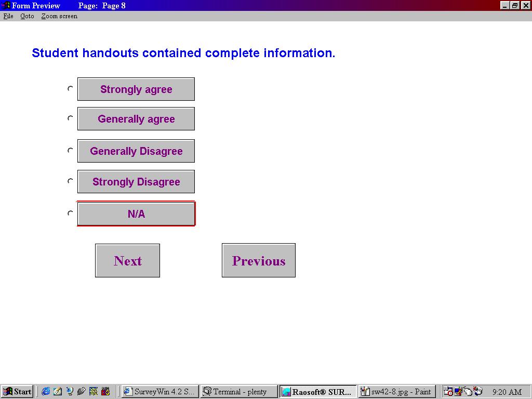This screenshot has height=399, width=532.
Task: Click the mouse icon in system tray
Action: point(468,392)
